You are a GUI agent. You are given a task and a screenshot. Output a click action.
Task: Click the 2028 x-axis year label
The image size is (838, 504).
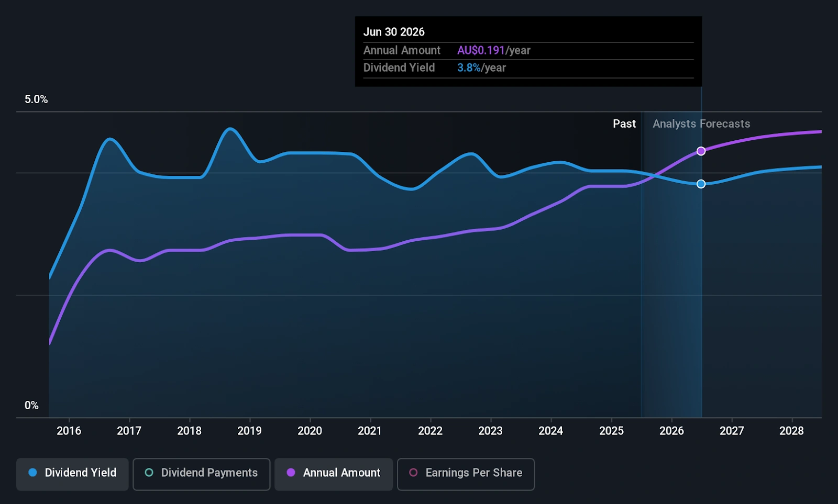[791, 431]
